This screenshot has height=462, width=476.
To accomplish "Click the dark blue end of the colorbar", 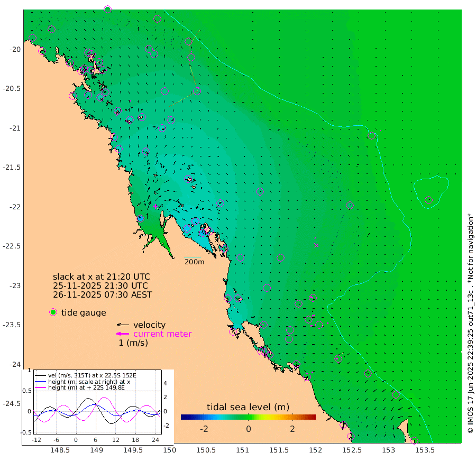I will point(183,417).
